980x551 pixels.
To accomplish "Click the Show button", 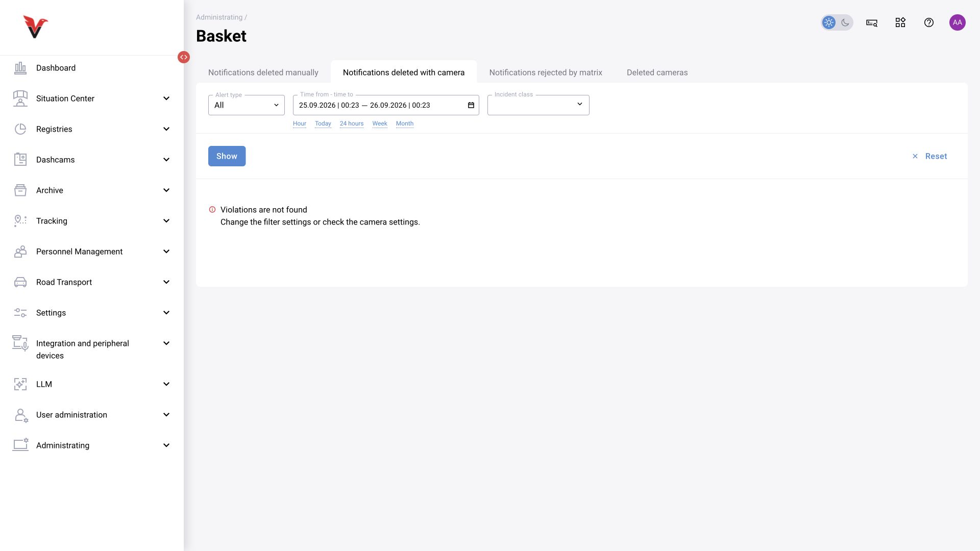I will [227, 156].
